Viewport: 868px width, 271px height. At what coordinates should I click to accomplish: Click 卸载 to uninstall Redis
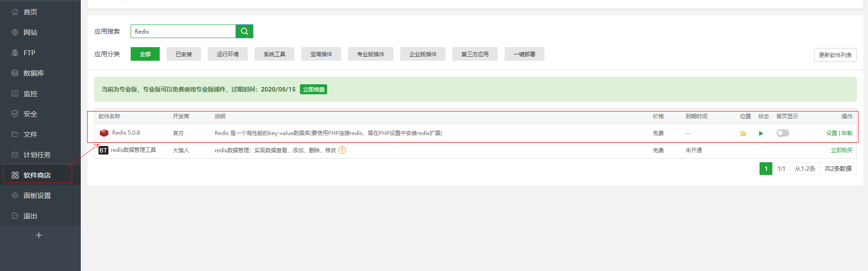[x=847, y=133]
